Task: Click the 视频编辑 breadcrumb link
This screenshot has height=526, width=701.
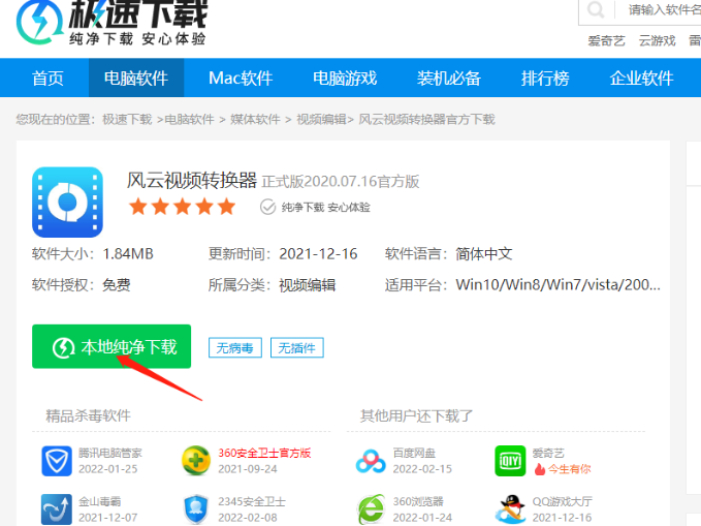Action: coord(321,119)
